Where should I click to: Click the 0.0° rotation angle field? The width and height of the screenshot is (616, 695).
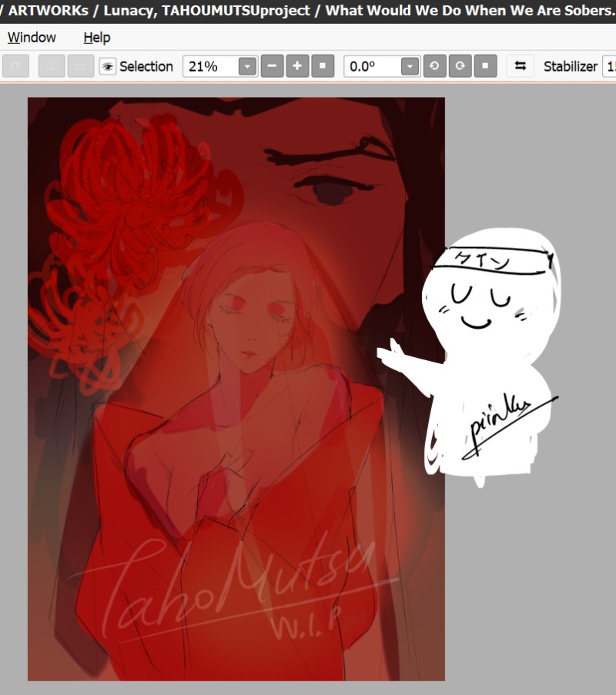click(372, 66)
